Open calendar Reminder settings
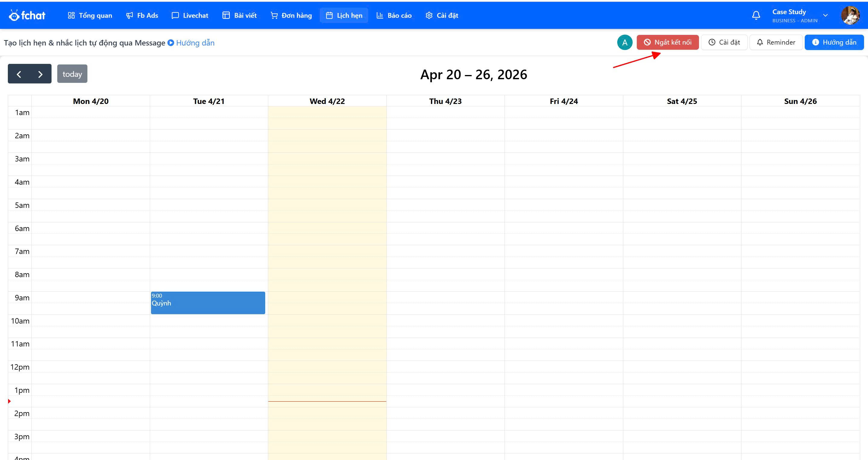868x460 pixels. [x=776, y=42]
